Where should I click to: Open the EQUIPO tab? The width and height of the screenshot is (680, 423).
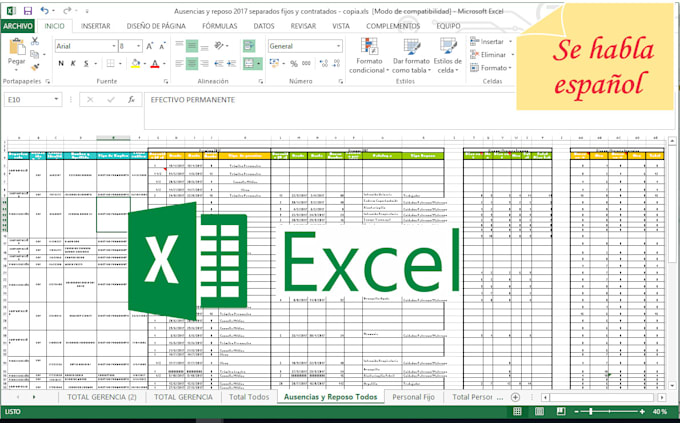click(448, 26)
